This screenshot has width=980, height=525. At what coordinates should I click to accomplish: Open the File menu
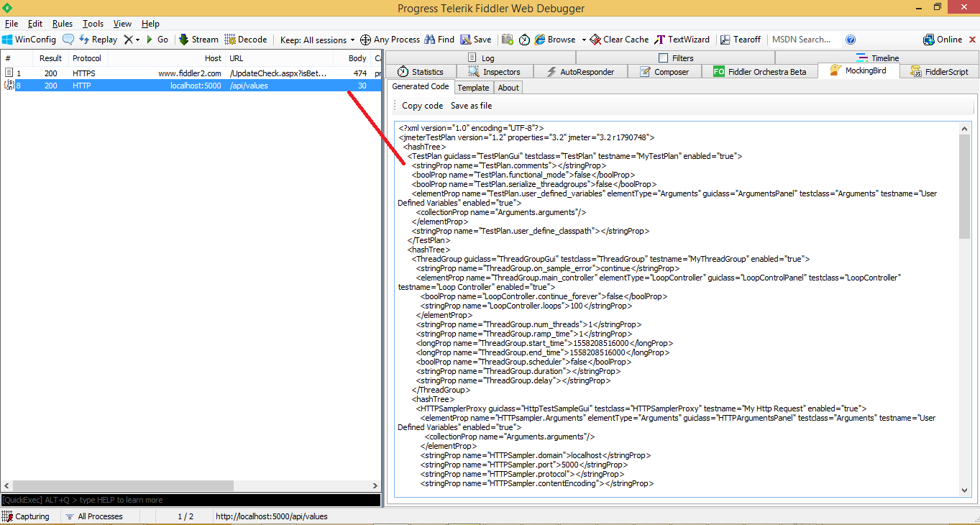click(12, 24)
